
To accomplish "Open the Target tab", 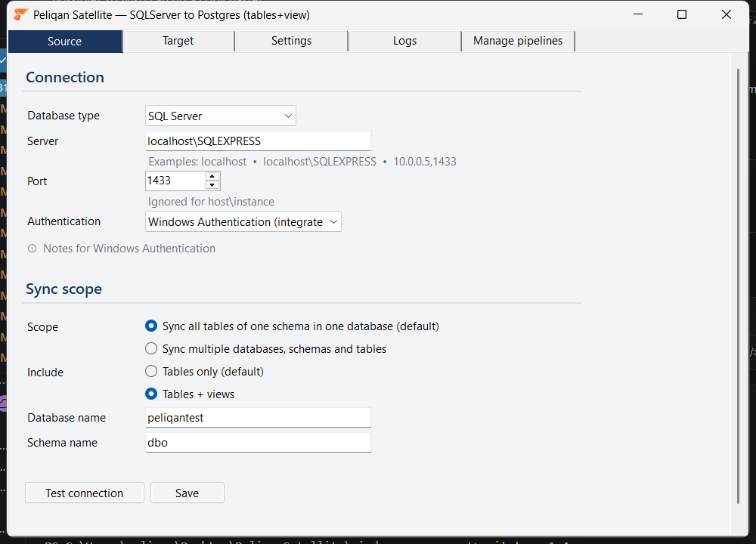I will [x=178, y=41].
